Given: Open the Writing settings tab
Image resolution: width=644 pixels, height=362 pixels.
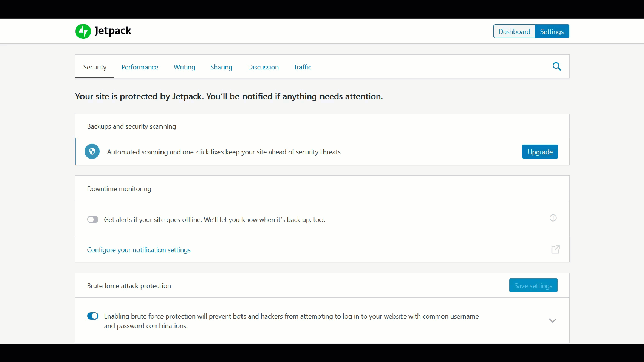Looking at the screenshot, I should (x=184, y=67).
